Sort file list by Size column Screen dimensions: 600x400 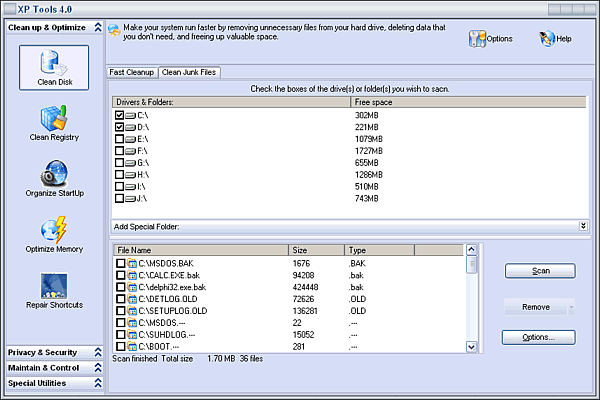316,250
